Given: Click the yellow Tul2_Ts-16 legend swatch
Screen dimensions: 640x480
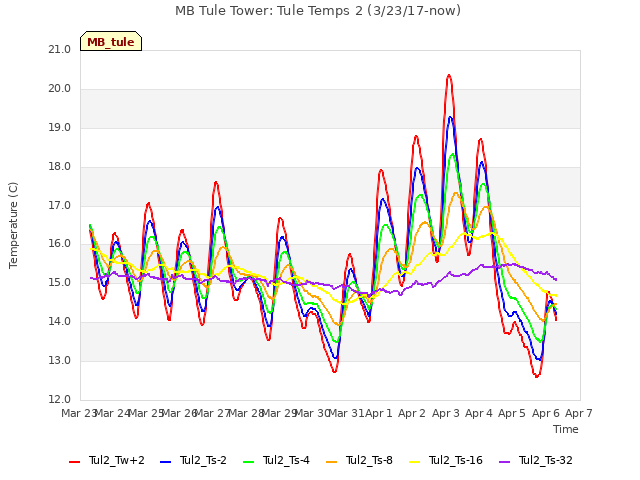Looking at the screenshot, I should click(414, 461).
